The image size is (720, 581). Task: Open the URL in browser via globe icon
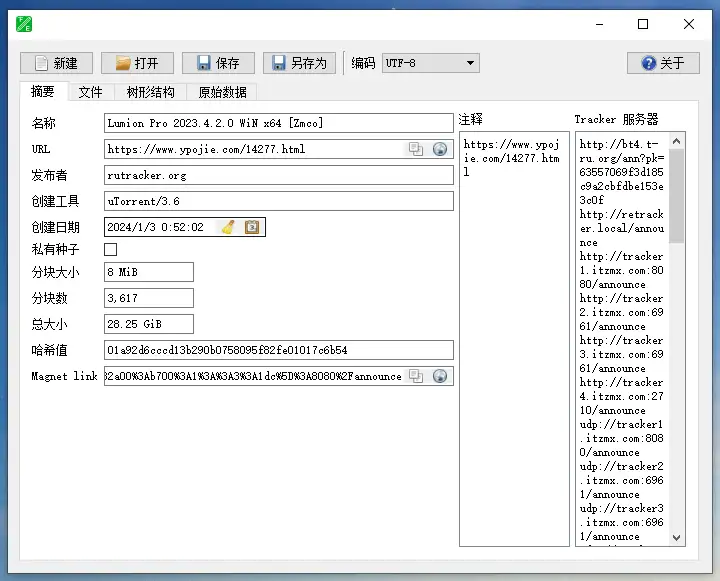tap(440, 149)
